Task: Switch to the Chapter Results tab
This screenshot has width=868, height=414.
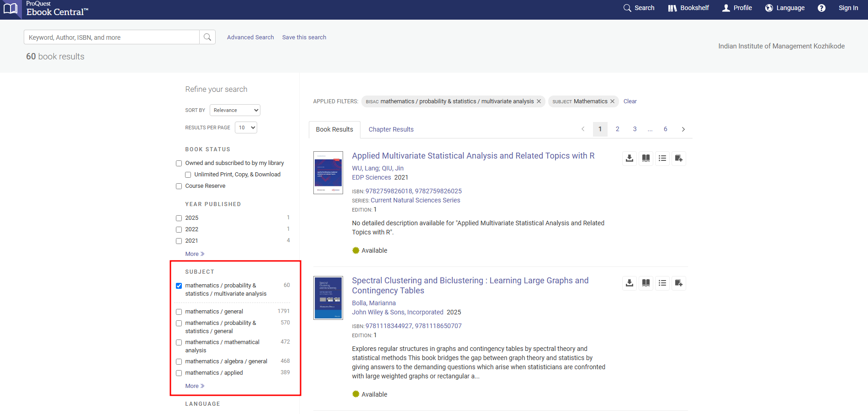Action: (x=391, y=129)
